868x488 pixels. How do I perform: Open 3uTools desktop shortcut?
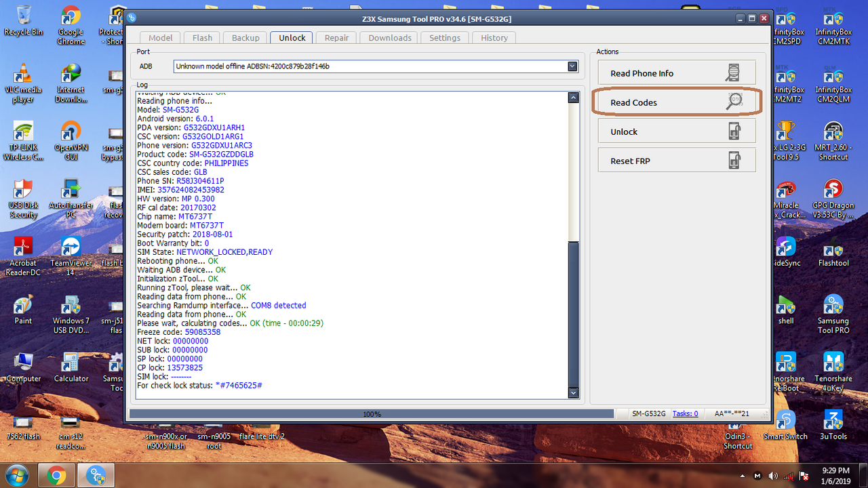[x=833, y=426]
